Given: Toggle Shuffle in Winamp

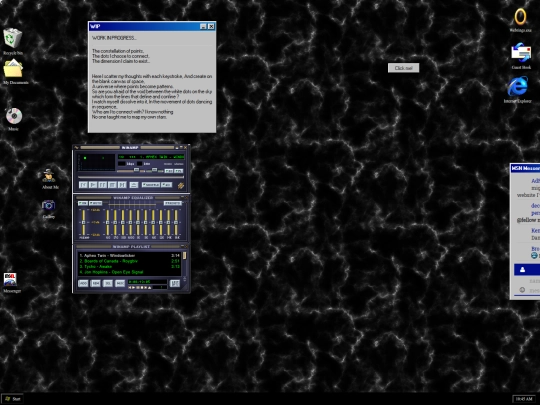Looking at the screenshot, I should tap(151, 185).
